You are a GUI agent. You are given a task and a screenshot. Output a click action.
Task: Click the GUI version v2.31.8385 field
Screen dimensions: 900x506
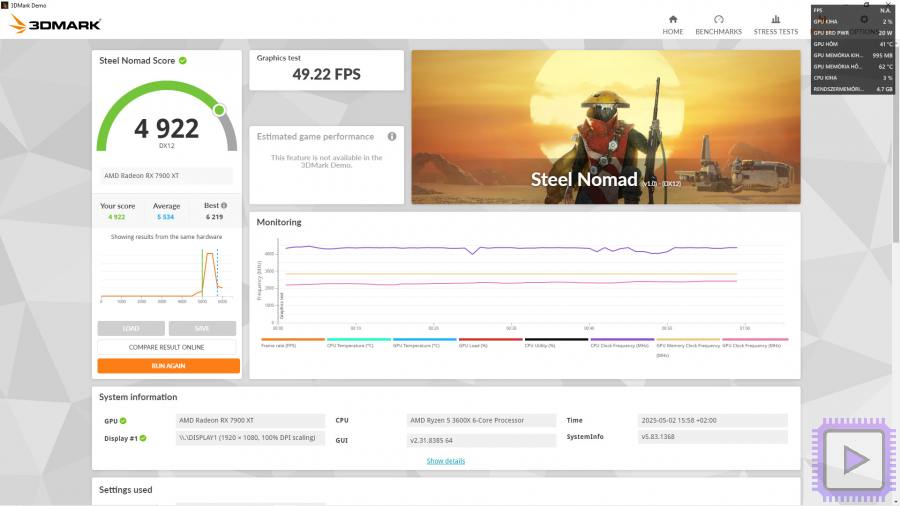[481, 441]
